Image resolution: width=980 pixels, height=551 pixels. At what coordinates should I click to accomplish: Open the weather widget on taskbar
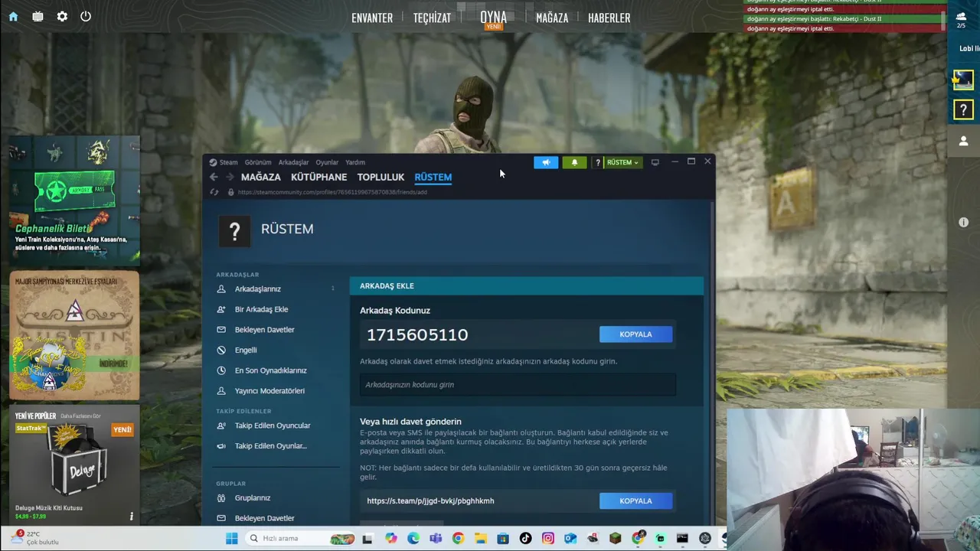(35, 538)
